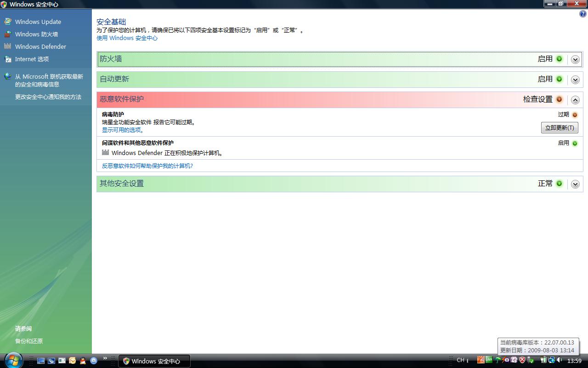Launch QQ penguin from quick launch

pos(83,361)
